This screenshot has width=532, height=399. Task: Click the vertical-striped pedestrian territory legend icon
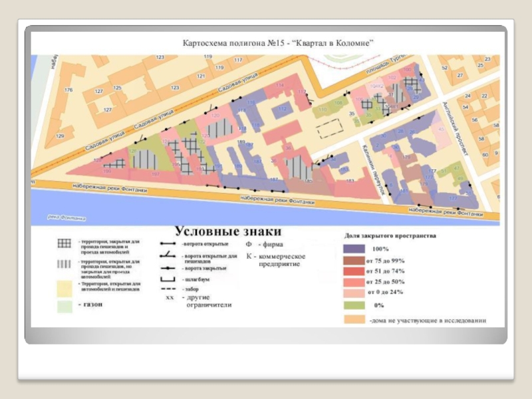(64, 264)
